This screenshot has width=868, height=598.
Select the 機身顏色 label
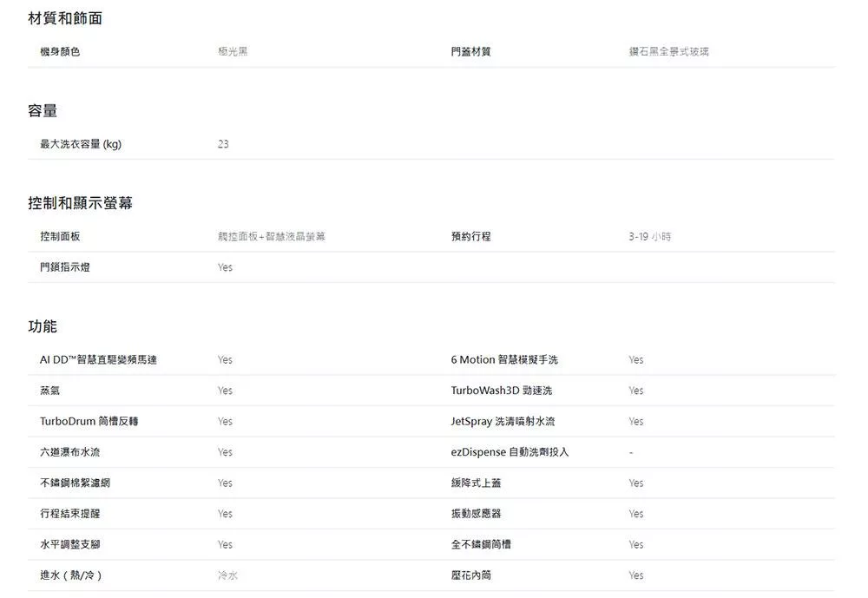[x=60, y=52]
